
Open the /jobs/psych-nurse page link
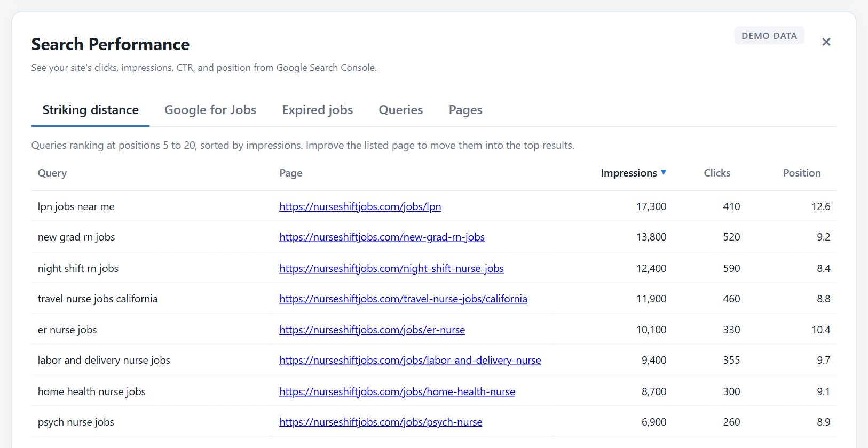[381, 422]
